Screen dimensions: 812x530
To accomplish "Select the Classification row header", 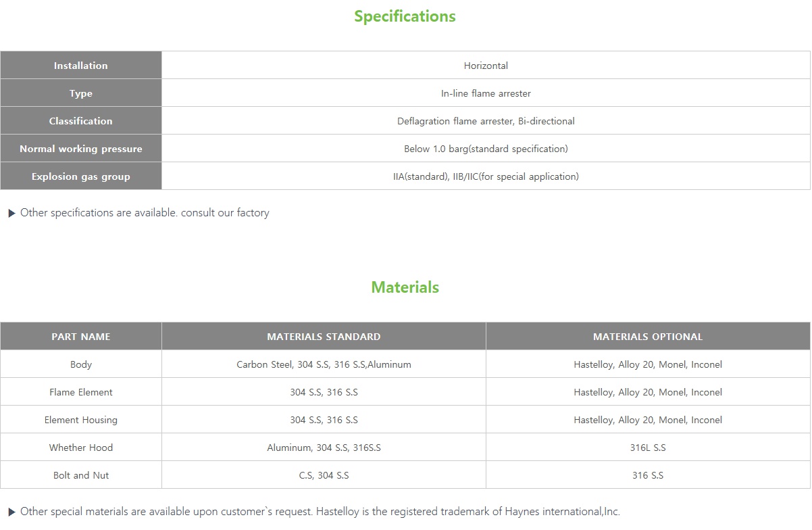I will point(81,121).
